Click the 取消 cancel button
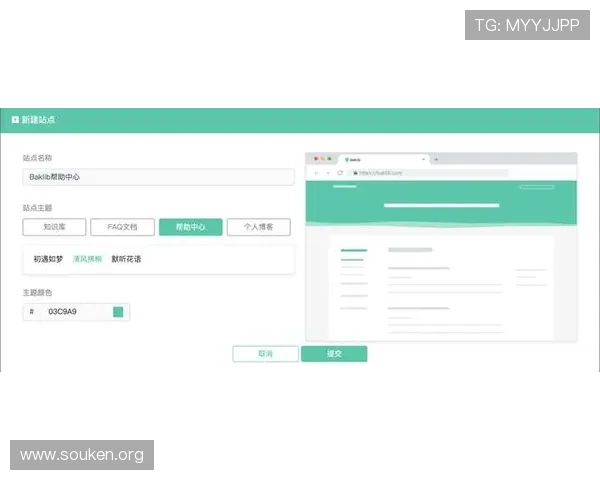 pyautogui.click(x=265, y=354)
